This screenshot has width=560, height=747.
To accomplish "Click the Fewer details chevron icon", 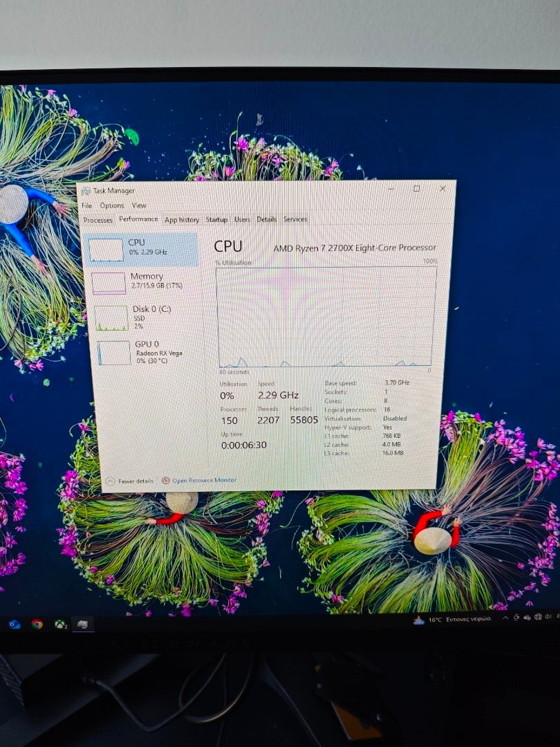I will pos(110,481).
